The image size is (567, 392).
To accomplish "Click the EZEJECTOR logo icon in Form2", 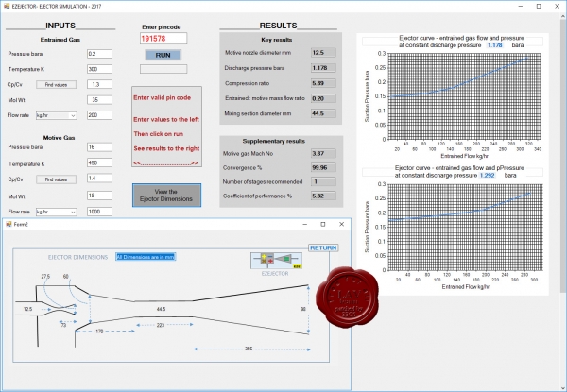I will (x=276, y=261).
